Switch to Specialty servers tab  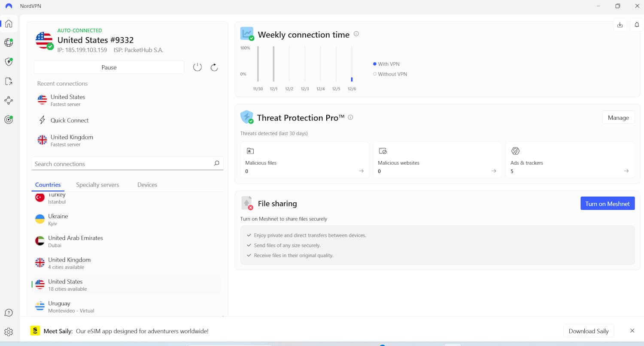coord(97,185)
